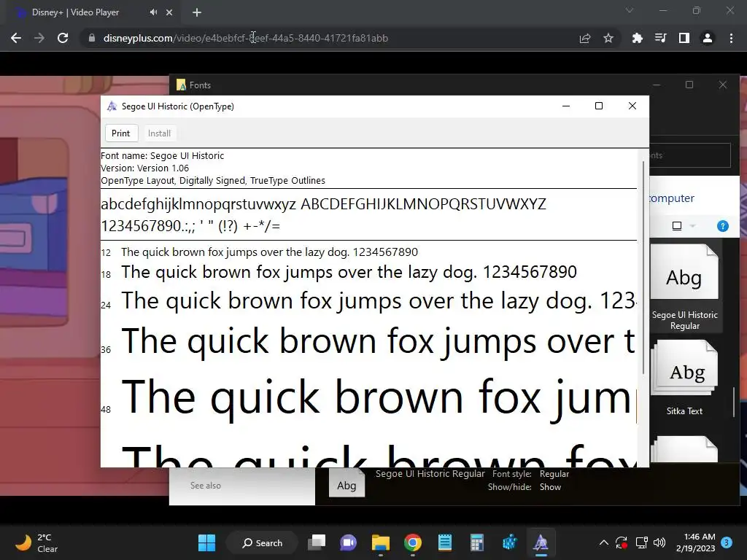This screenshot has height=560, width=747.
Task: Open Task View from the taskbar
Action: pos(317,542)
